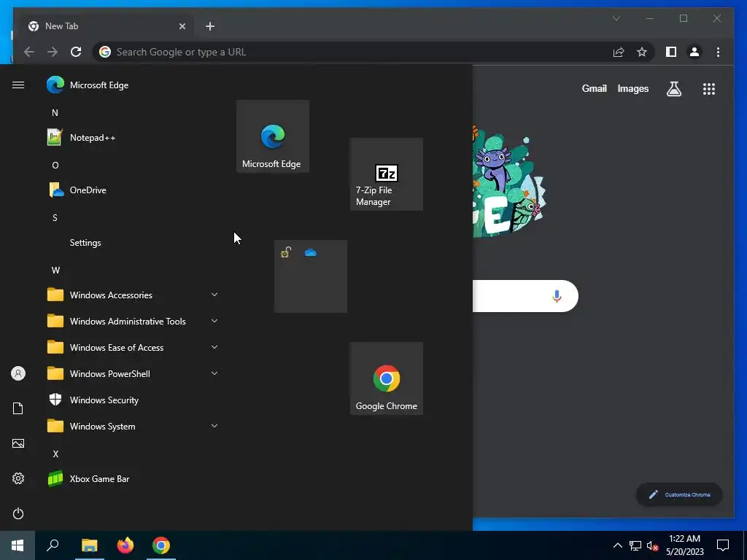The height and width of the screenshot is (560, 747).
Task: Click the O letter section header
Action: (55, 166)
